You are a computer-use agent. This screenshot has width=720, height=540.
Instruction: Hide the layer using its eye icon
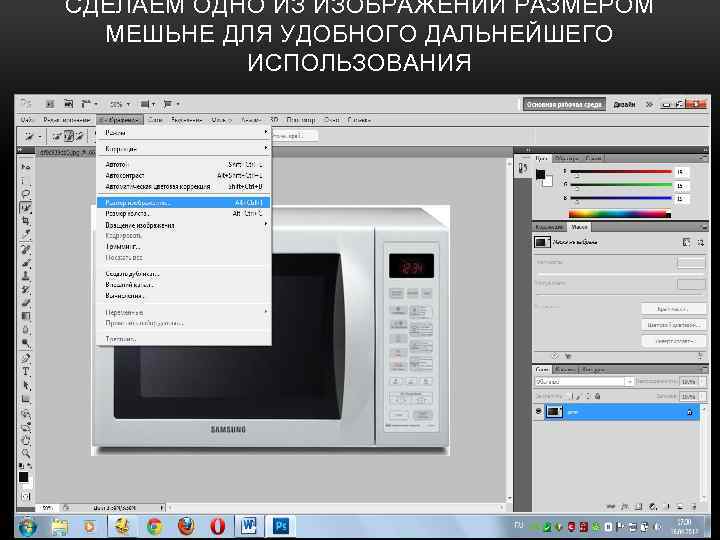tap(539, 412)
